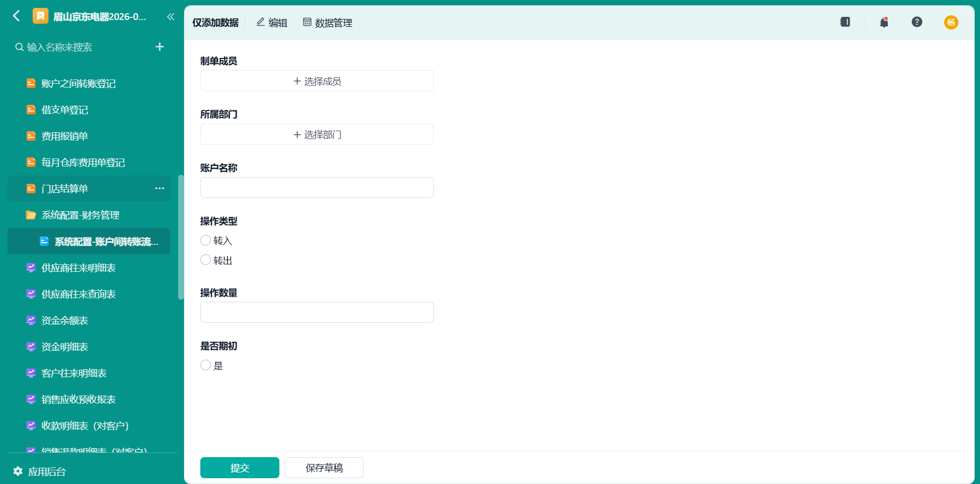Open the 数据管理 tab
This screenshot has width=980, height=484.
point(327,23)
